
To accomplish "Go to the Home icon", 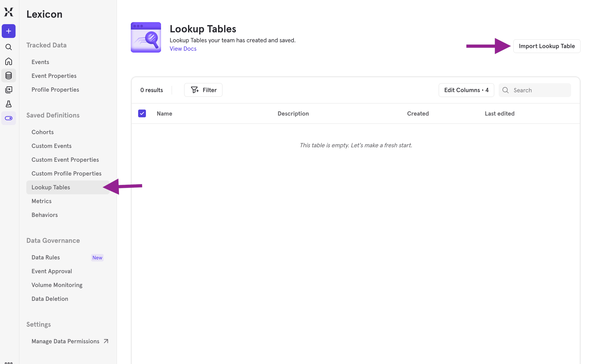I will pos(9,61).
